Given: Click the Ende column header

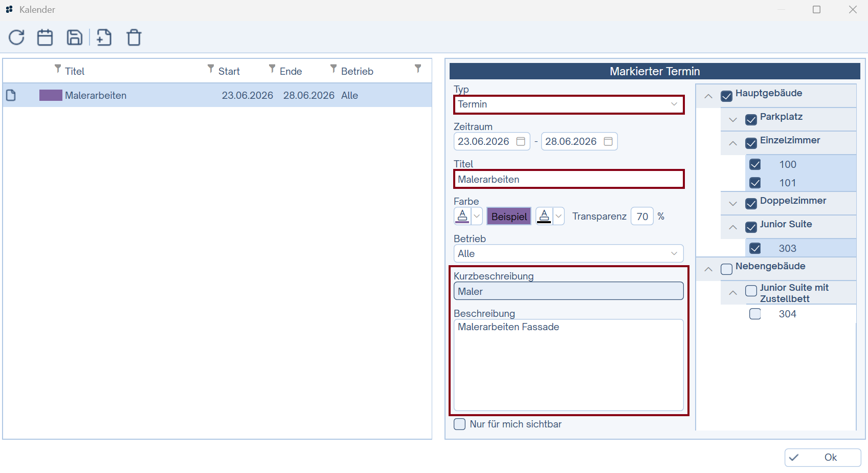Looking at the screenshot, I should coord(291,71).
